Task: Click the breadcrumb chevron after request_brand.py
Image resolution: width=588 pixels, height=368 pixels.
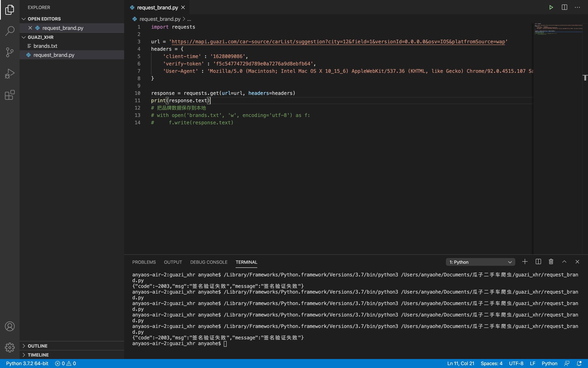Action: pyautogui.click(x=184, y=19)
